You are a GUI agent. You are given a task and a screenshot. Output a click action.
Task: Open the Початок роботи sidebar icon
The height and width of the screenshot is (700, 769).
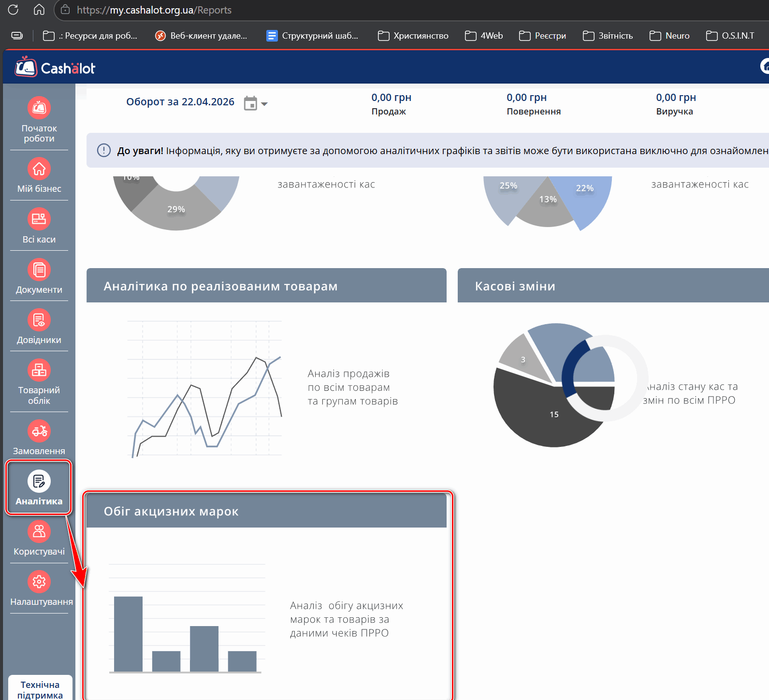[x=39, y=108]
